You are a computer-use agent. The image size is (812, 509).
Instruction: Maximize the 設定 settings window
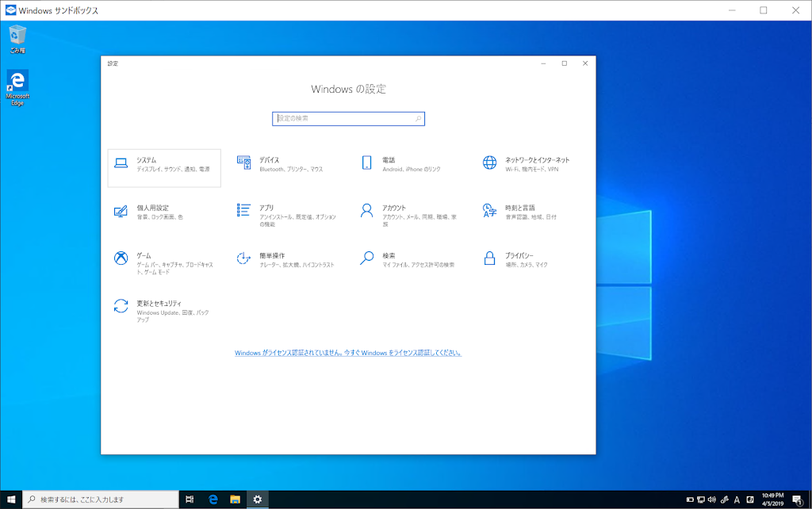(565, 63)
